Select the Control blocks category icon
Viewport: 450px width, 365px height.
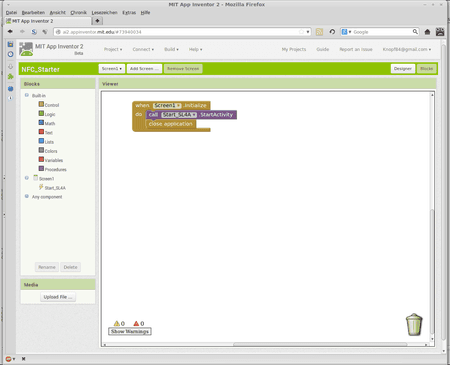pos(41,104)
